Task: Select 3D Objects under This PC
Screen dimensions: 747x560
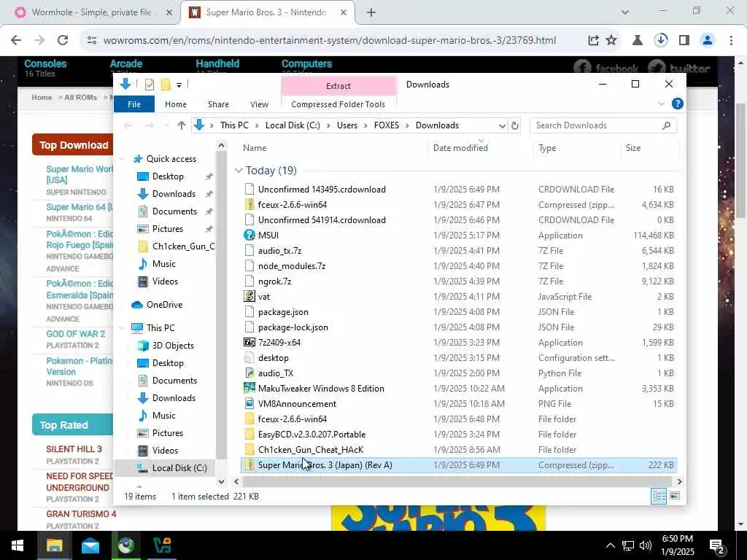Action: click(172, 346)
